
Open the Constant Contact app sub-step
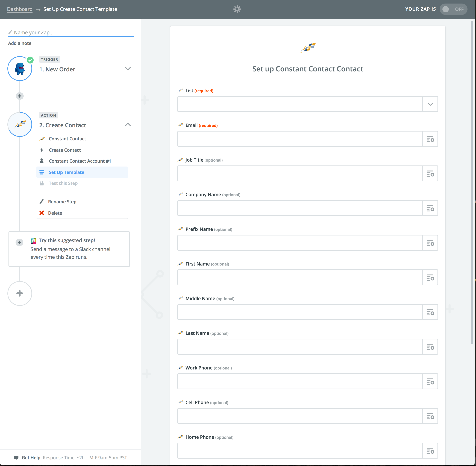pyautogui.click(x=67, y=139)
